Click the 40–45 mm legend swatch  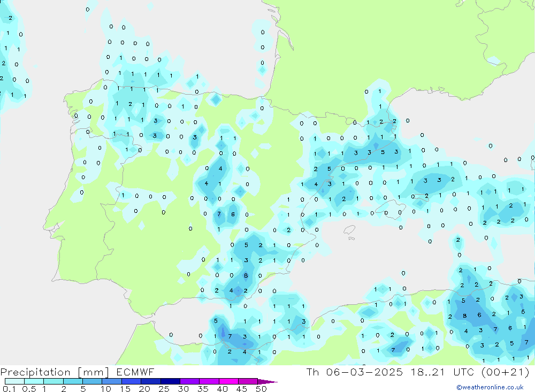[x=228, y=381]
